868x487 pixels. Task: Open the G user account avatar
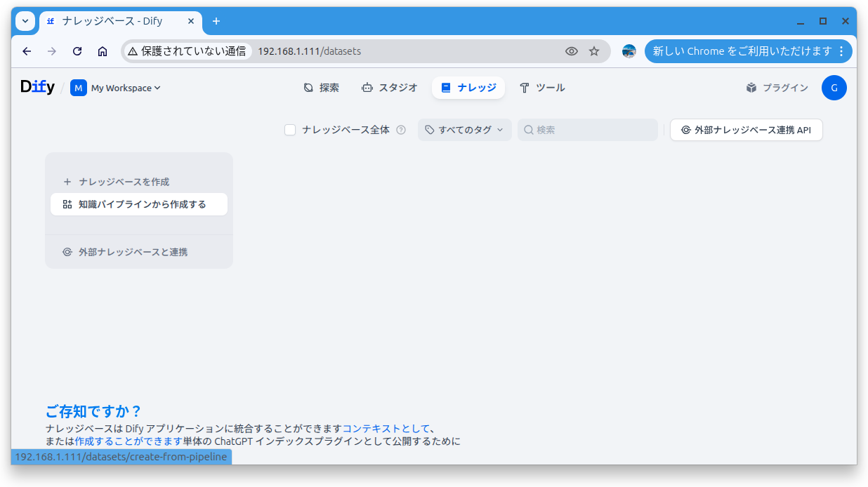[x=834, y=88]
